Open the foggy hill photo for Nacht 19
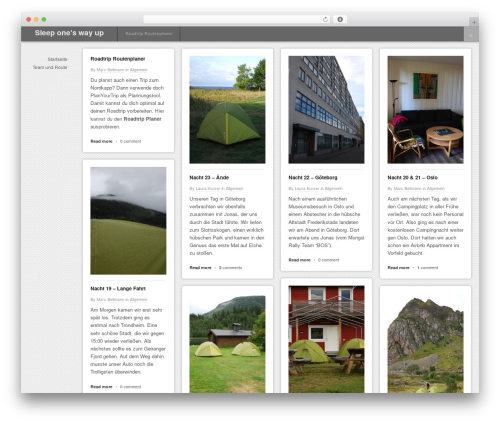 point(128,221)
